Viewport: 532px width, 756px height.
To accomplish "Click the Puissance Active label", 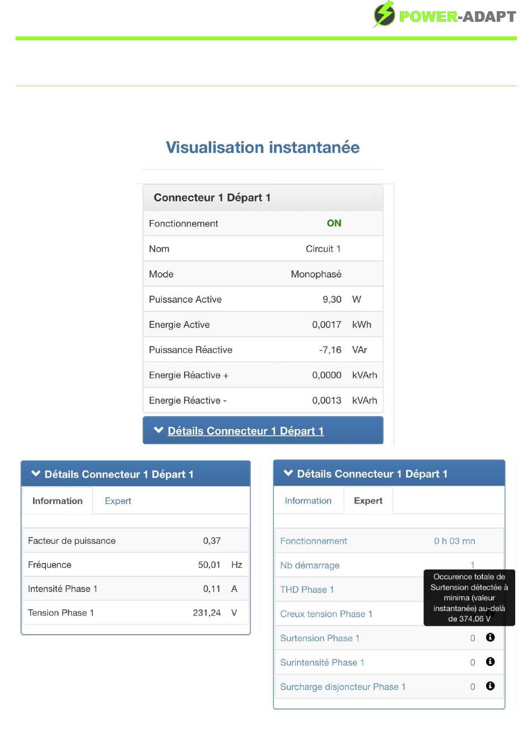I will (185, 299).
